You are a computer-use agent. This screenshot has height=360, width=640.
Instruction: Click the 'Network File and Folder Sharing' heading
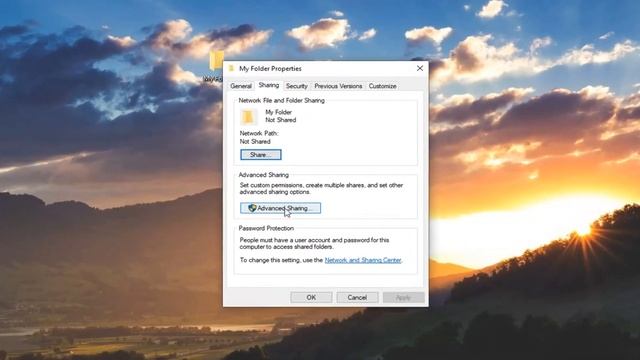282,100
